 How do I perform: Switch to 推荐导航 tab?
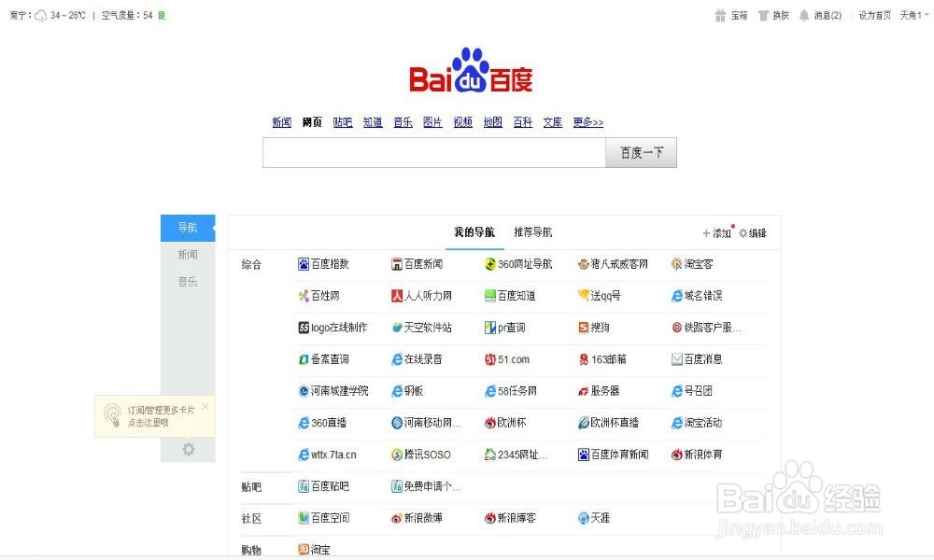pos(533,232)
